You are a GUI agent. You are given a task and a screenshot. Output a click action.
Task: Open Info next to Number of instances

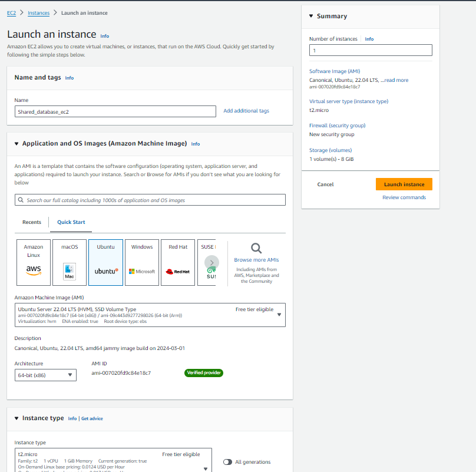(x=369, y=39)
